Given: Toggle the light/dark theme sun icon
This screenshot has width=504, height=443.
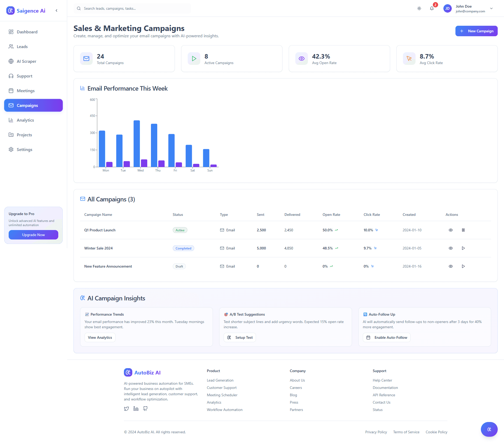Looking at the screenshot, I should [x=419, y=8].
